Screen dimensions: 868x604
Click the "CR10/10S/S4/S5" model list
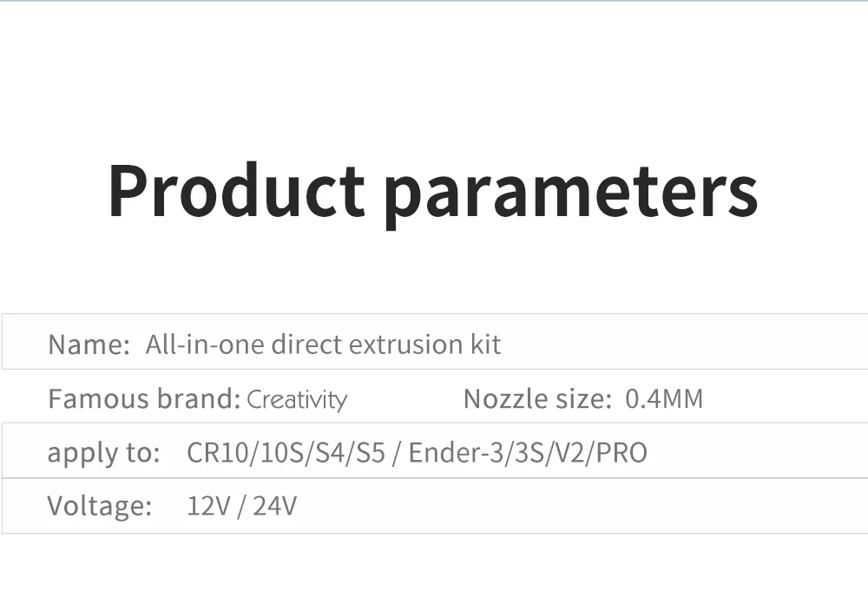tap(286, 453)
